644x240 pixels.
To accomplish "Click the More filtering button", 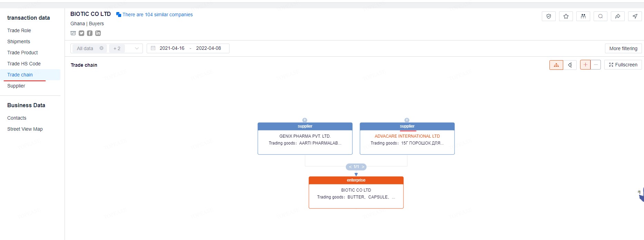I will pos(623,48).
